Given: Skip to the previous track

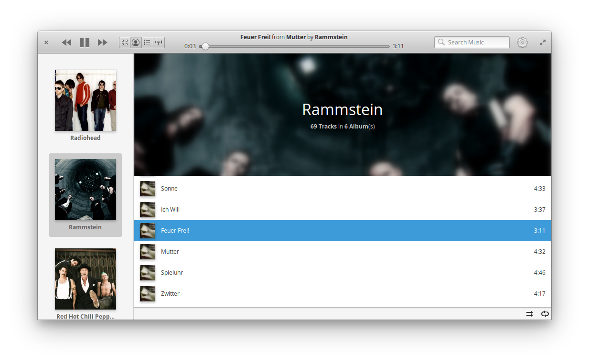Looking at the screenshot, I should tap(66, 43).
